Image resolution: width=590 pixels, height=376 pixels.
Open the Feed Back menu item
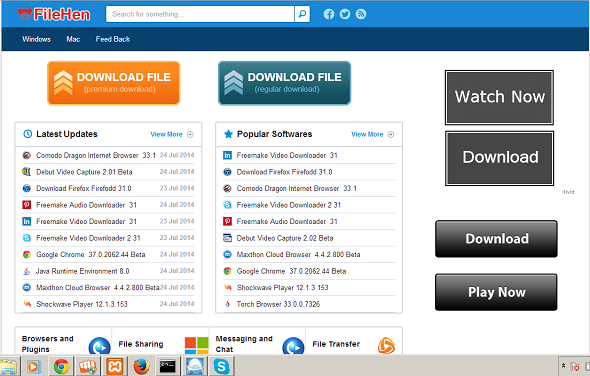click(x=113, y=39)
